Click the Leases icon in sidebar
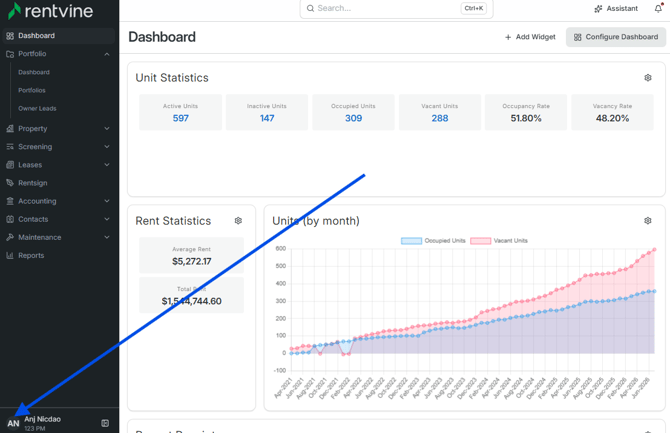670x433 pixels. pyautogui.click(x=10, y=165)
